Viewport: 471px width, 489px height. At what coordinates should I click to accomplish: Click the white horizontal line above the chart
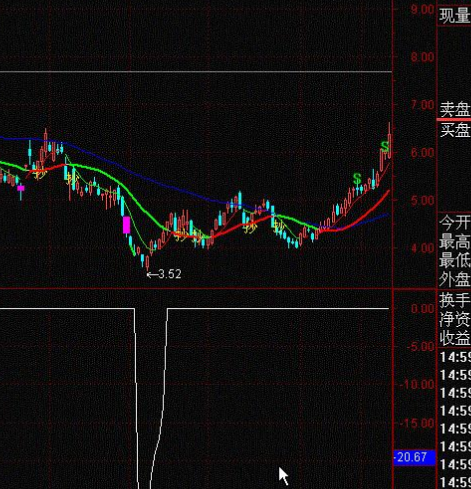point(196,72)
